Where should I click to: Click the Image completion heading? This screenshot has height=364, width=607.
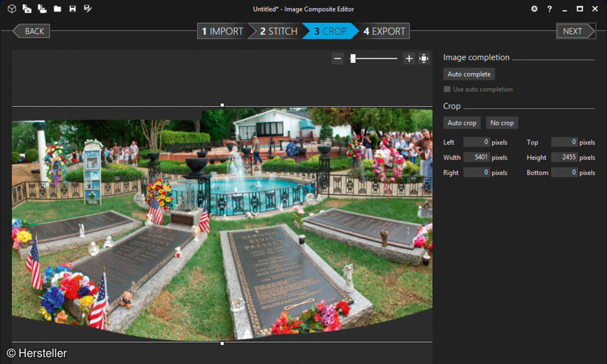(476, 57)
